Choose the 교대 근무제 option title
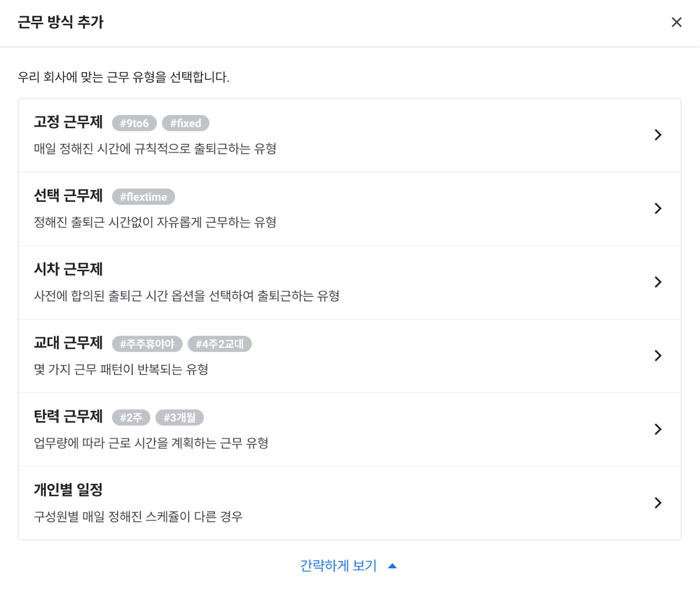This screenshot has height=594, width=700. pyautogui.click(x=68, y=343)
